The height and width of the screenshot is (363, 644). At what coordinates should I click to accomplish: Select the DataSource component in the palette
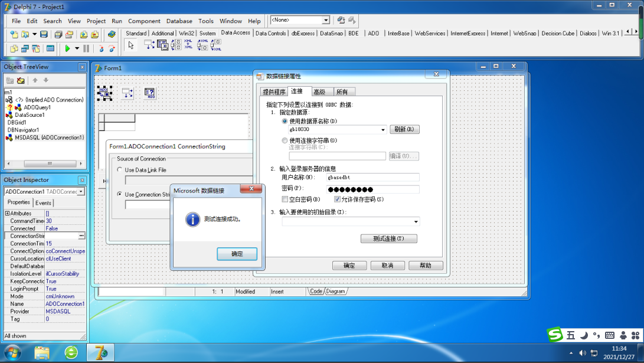point(149,45)
